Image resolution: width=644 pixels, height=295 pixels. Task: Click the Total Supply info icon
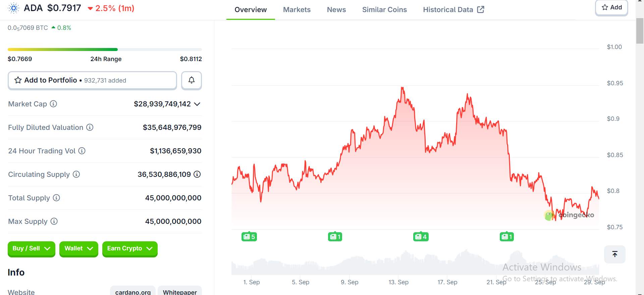point(56,198)
